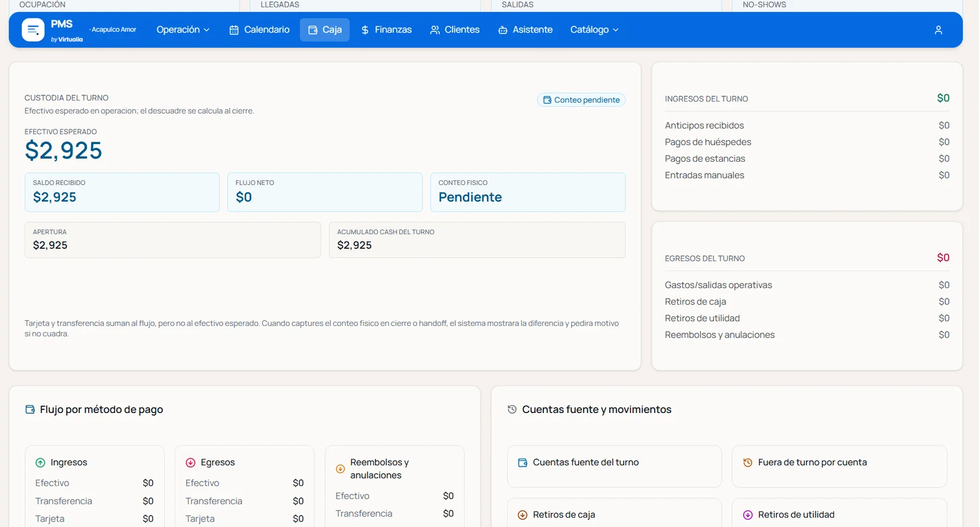The height and width of the screenshot is (527, 980).
Task: Click the Catálogo chevron arrow
Action: 616,30
